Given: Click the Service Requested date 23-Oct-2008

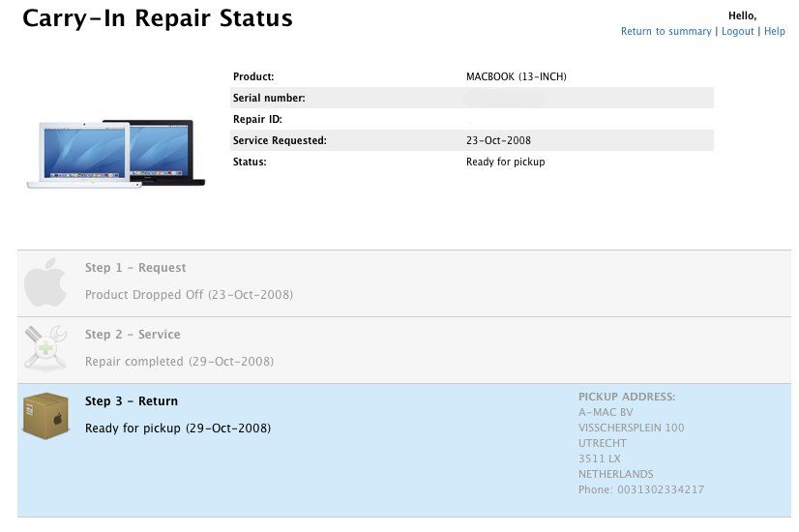Looking at the screenshot, I should [x=498, y=140].
